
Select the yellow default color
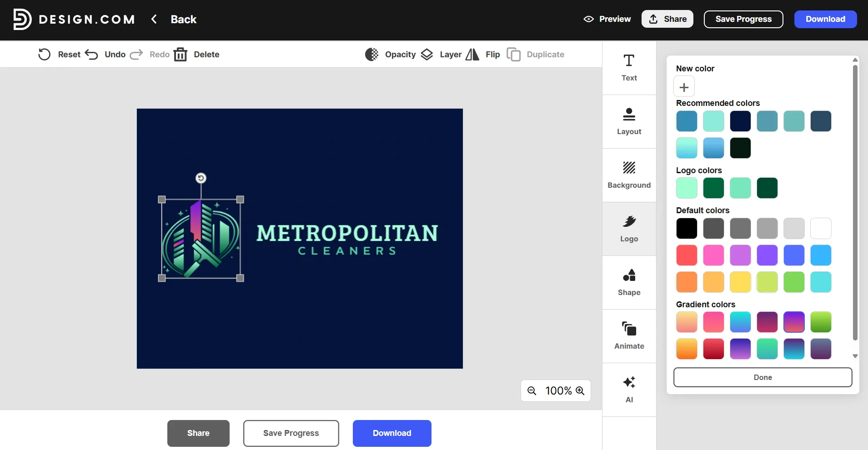[x=740, y=282]
